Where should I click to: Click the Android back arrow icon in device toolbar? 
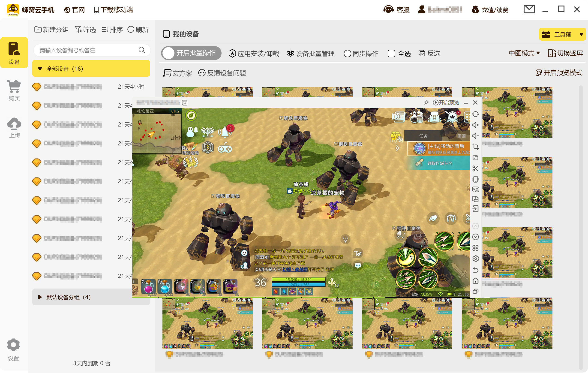475,270
